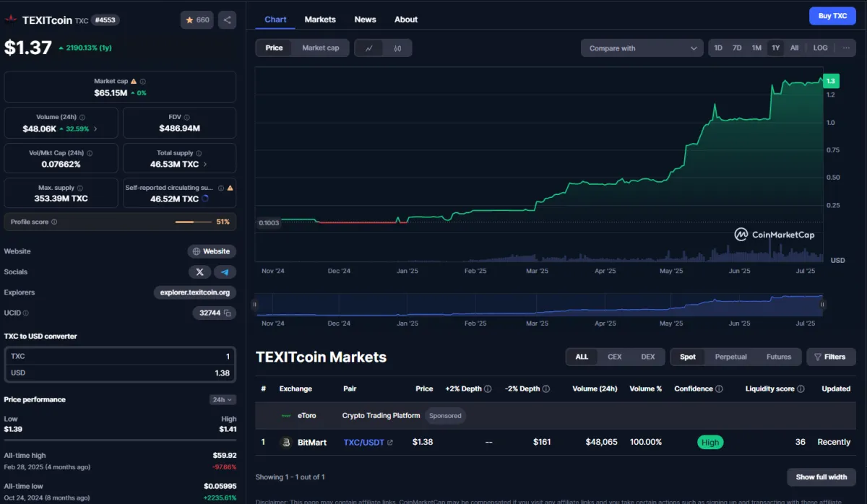The height and width of the screenshot is (504, 867).
Task: Click the Buy TXC button
Action: 832,16
